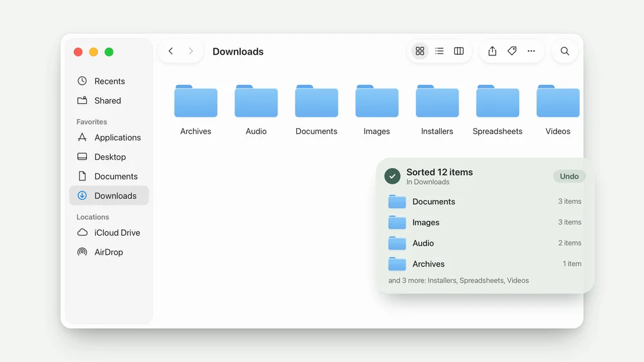This screenshot has width=644, height=362.
Task: Click the 'Sorted 12 items' heading
Action: coord(439,172)
